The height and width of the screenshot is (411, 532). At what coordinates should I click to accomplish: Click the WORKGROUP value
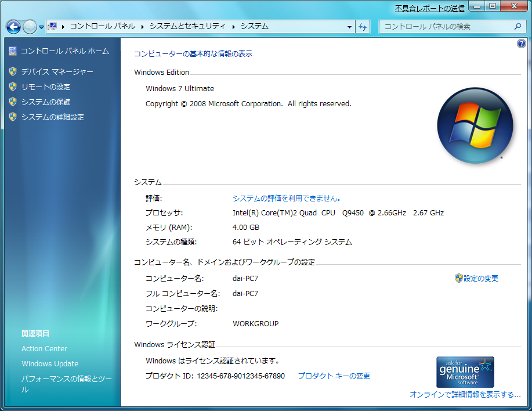255,324
